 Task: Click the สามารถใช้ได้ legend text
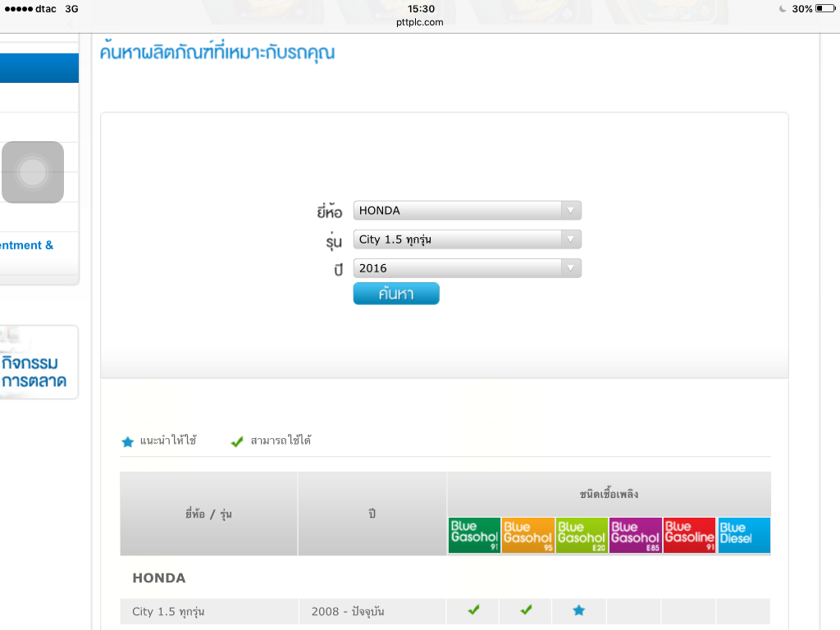pos(281,441)
